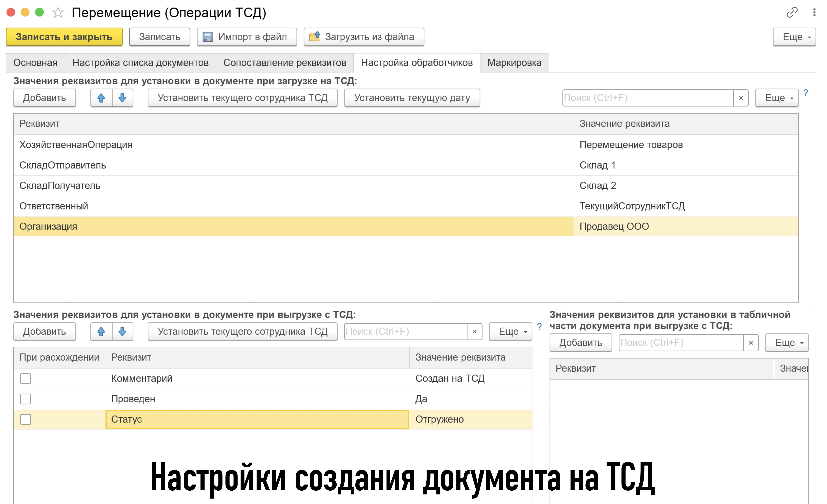
Task: Click Записать и закрыть button
Action: click(x=64, y=37)
